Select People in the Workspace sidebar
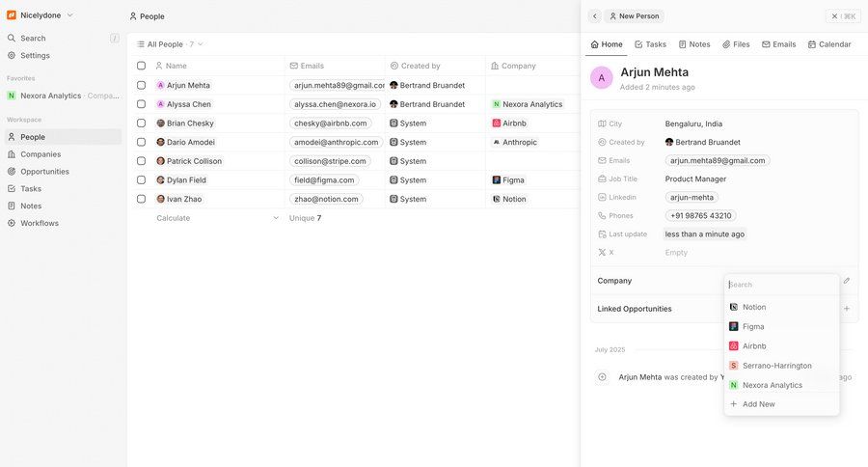The height and width of the screenshot is (467, 868). click(x=63, y=137)
